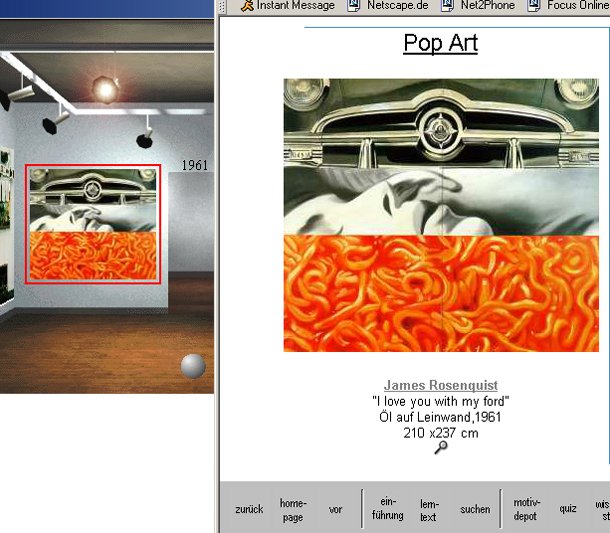
Task: Open the Focus Online bookmark
Action: click(568, 5)
